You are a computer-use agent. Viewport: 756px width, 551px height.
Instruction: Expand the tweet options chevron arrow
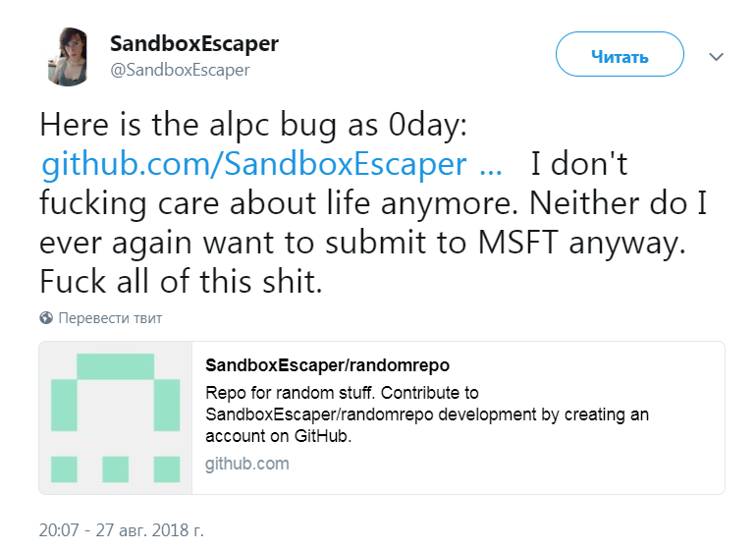point(716,57)
